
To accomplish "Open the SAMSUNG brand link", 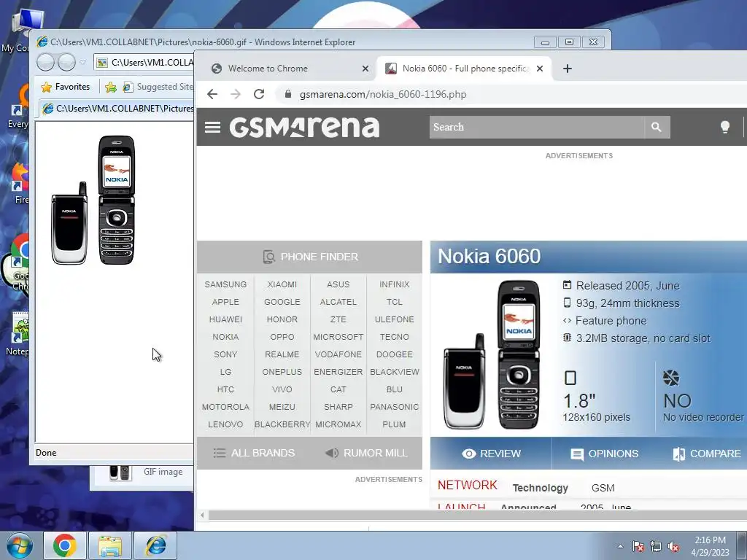I will 225,284.
